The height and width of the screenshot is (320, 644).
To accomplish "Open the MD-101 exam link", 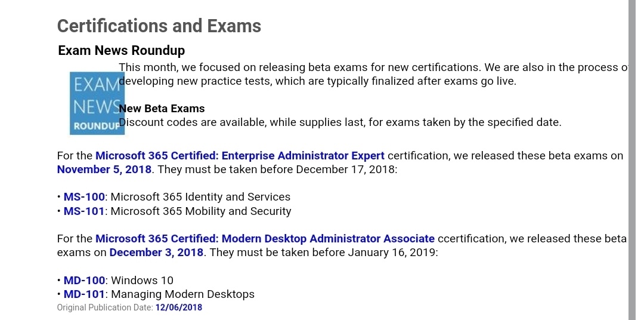I will point(84,294).
